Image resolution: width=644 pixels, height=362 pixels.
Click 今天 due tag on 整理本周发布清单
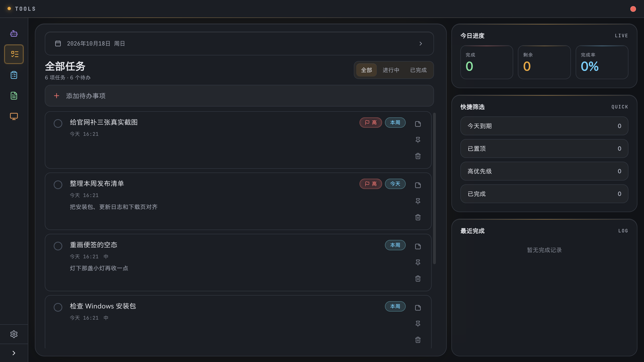tap(395, 184)
